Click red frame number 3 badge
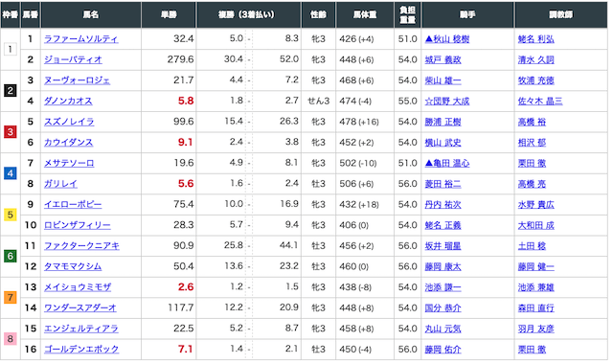The image size is (613, 364). [11, 132]
